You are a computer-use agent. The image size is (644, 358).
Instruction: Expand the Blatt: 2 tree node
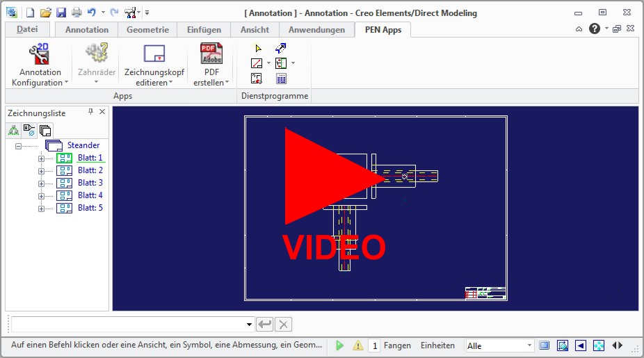(x=41, y=170)
